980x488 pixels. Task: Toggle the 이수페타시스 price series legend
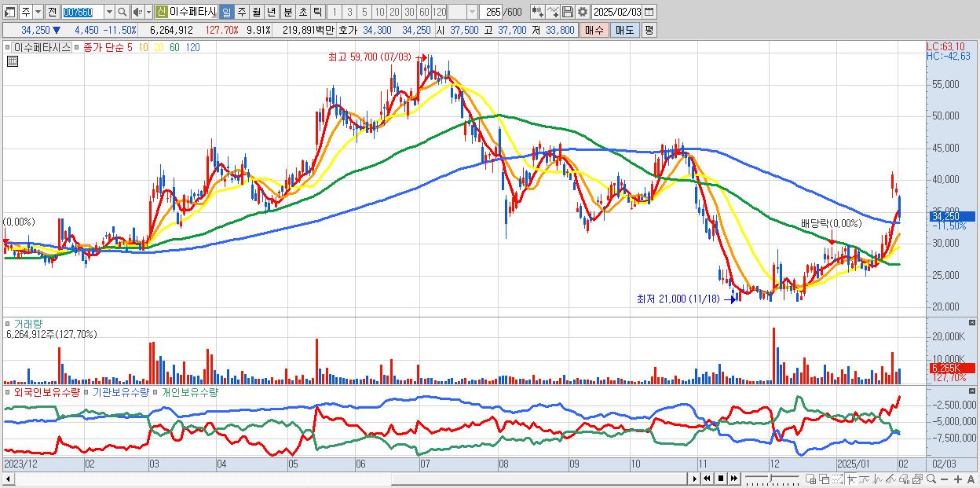tap(40, 47)
